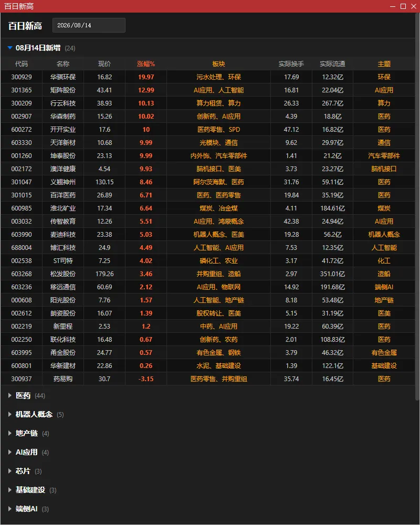
Task: Select stock name 百洋医药
Action: point(63,195)
